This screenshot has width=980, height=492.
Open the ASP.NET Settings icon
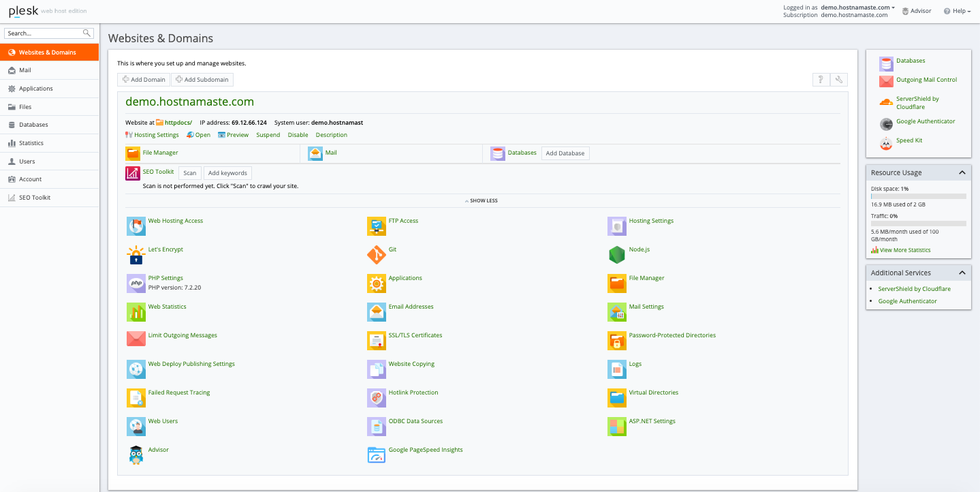click(617, 427)
